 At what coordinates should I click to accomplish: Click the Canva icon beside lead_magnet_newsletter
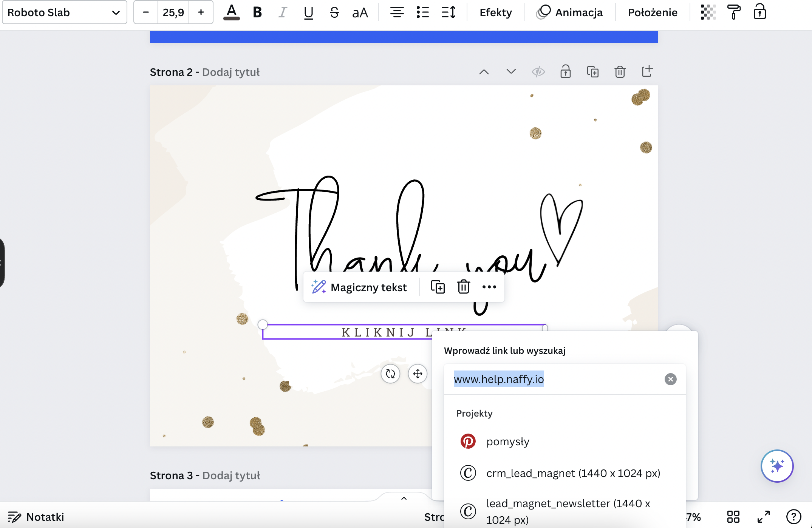coord(468,511)
